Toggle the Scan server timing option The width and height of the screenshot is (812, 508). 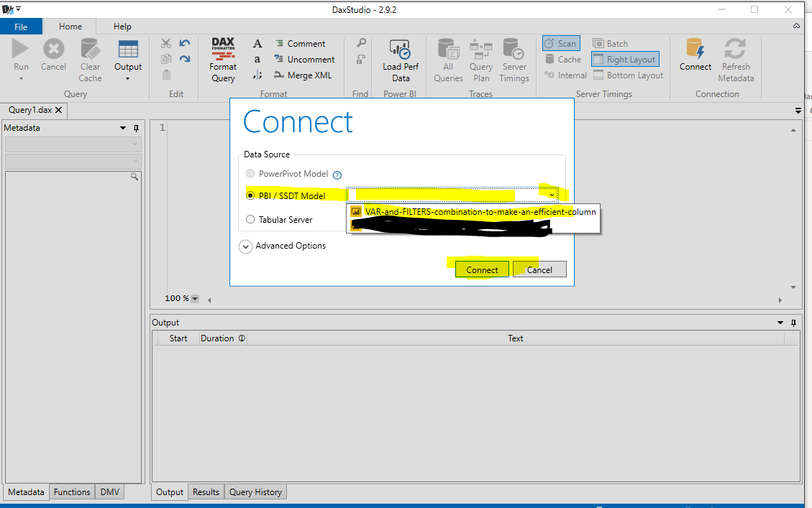point(562,43)
